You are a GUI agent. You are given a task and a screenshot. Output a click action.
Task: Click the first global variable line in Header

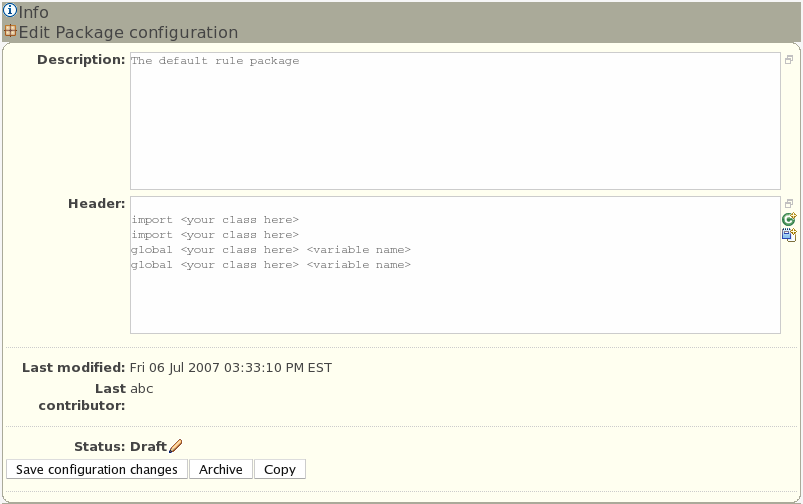click(271, 250)
